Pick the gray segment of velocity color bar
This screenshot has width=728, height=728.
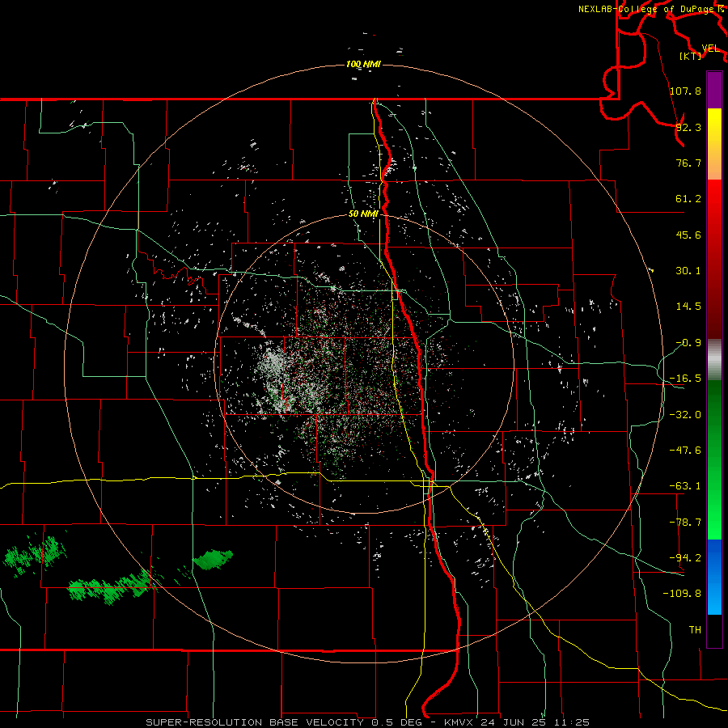[714, 360]
